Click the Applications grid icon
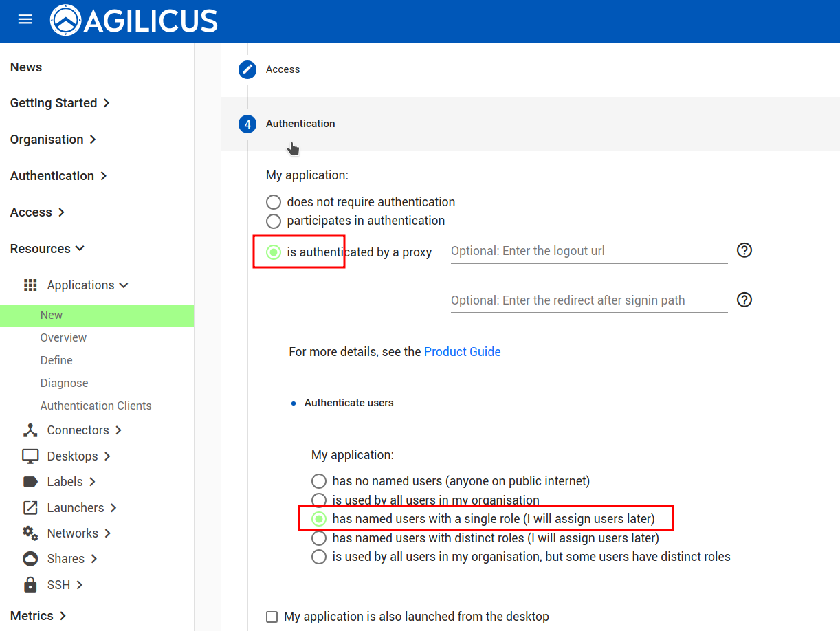This screenshot has height=631, width=840. (x=30, y=285)
